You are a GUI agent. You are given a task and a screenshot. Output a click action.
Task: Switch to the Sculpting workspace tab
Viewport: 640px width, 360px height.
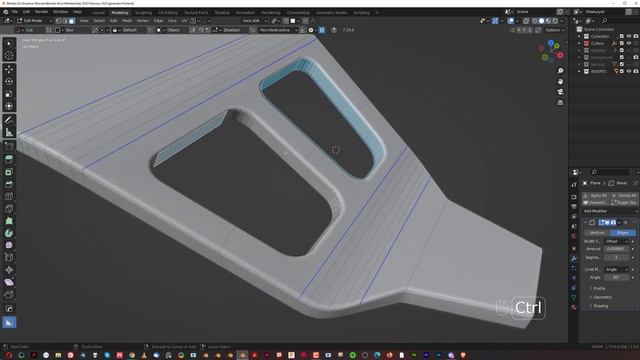[143, 13]
